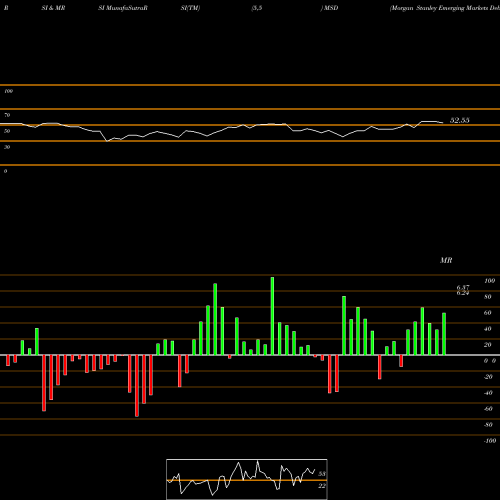Click the MR axis label 60
Screen dimensions: 500x500
coord(488,313)
